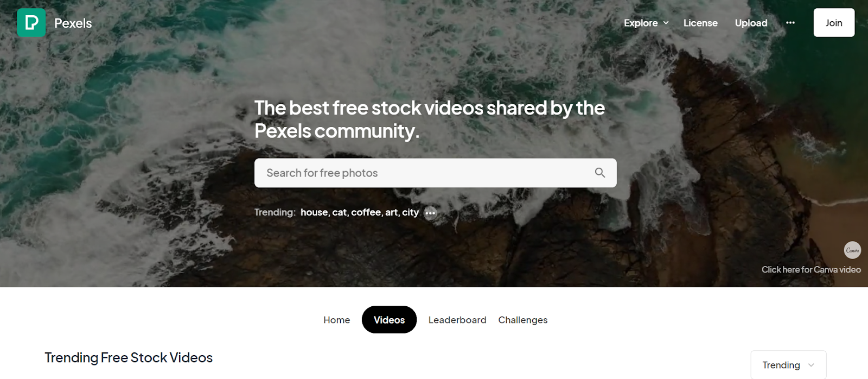Click the magnifying glass search icon
The height and width of the screenshot is (379, 868).
599,173
